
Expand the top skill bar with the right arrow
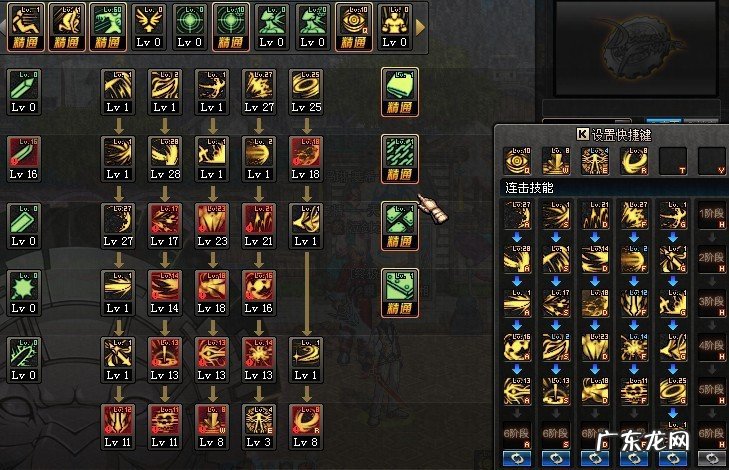click(x=420, y=27)
